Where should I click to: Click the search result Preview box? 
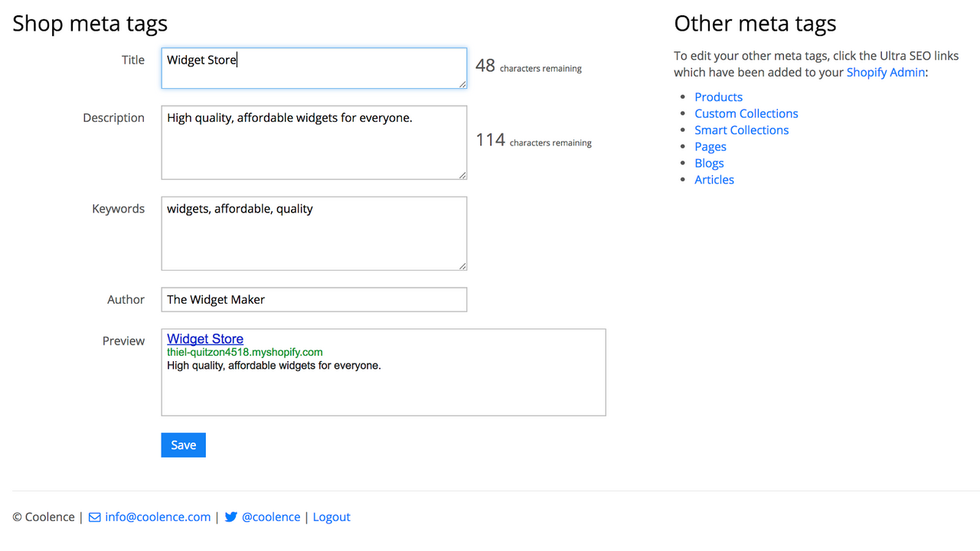tap(383, 390)
